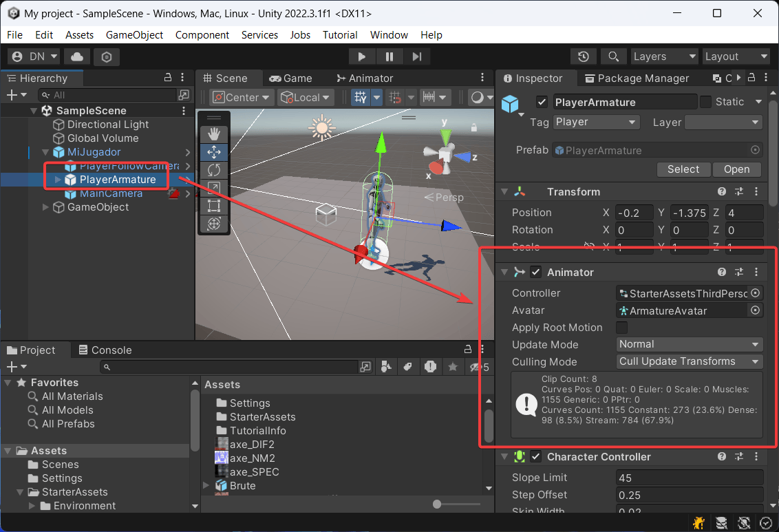Open Transform component kebab menu
779x532 pixels.
tap(756, 191)
